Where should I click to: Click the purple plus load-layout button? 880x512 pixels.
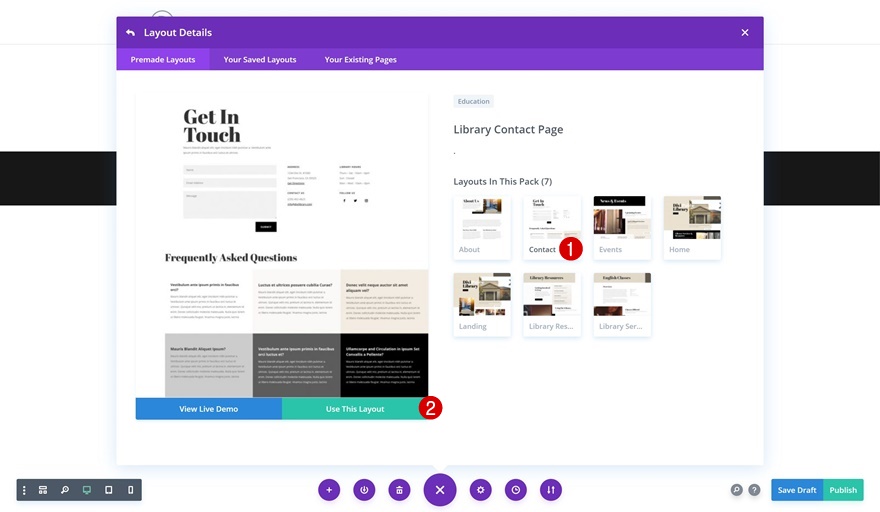coord(329,490)
